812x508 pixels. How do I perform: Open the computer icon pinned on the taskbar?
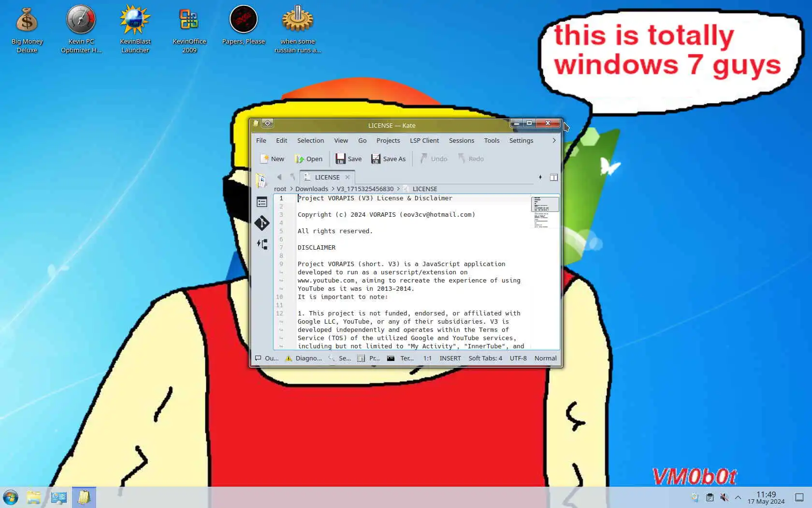[x=59, y=497]
